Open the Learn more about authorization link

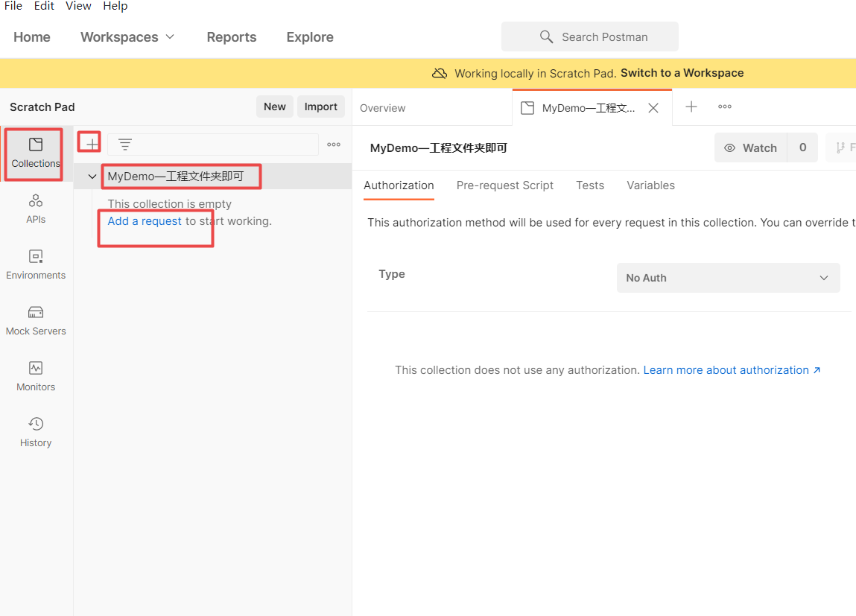point(732,370)
